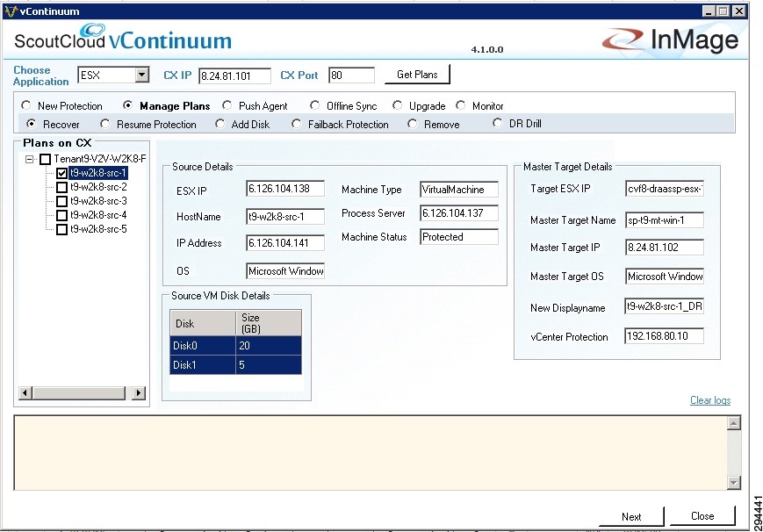Click the source IP Address field
Image resolution: width=763 pixels, height=532 pixels.
click(x=285, y=243)
